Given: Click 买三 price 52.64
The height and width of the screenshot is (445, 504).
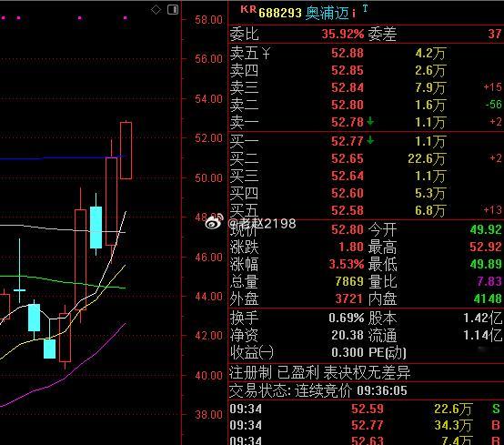Looking at the screenshot, I should click(348, 176).
